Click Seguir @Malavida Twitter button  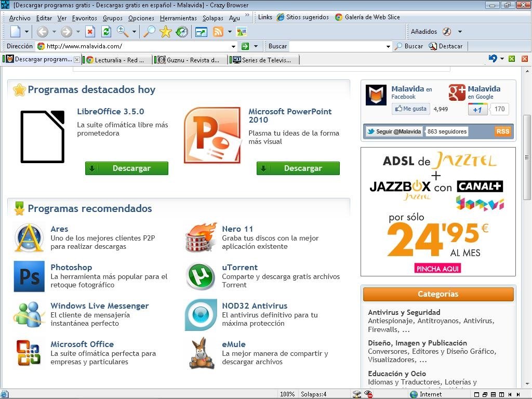point(394,131)
